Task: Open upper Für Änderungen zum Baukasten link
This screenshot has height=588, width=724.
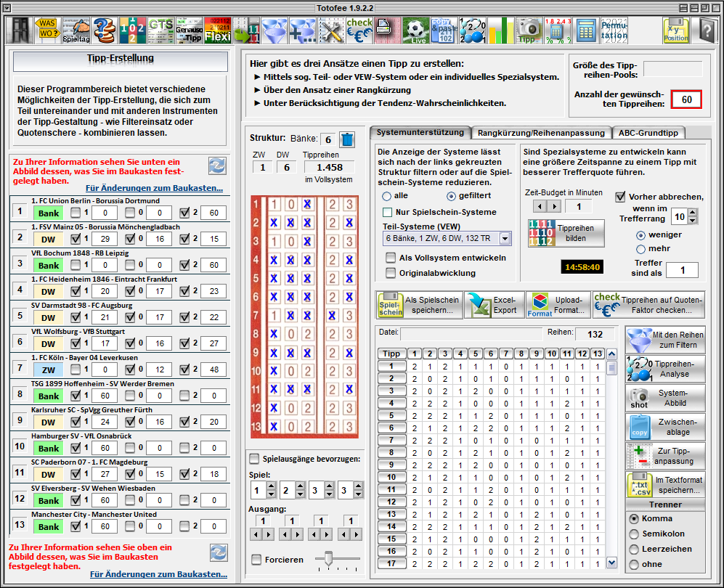Action: point(154,188)
